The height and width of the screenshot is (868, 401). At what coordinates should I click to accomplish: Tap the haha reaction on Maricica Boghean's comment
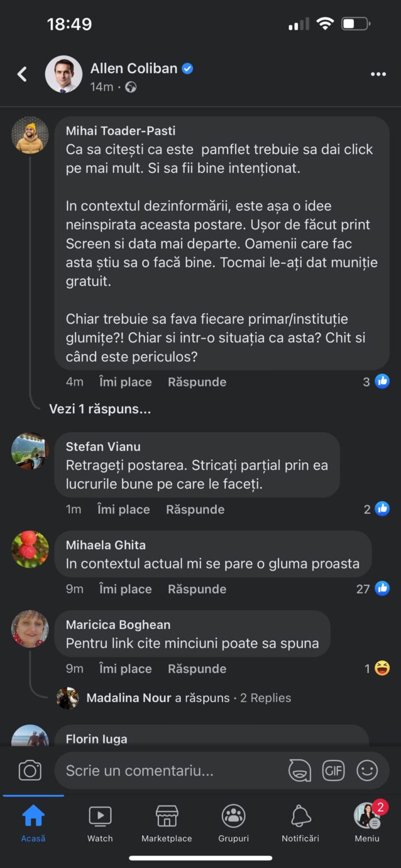[x=382, y=669]
